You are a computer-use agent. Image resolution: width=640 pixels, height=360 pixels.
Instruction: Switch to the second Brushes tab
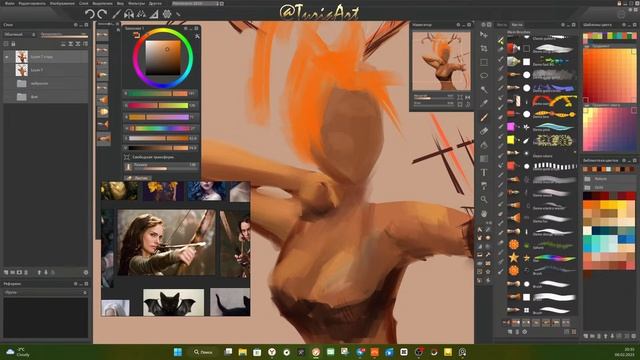(516, 25)
